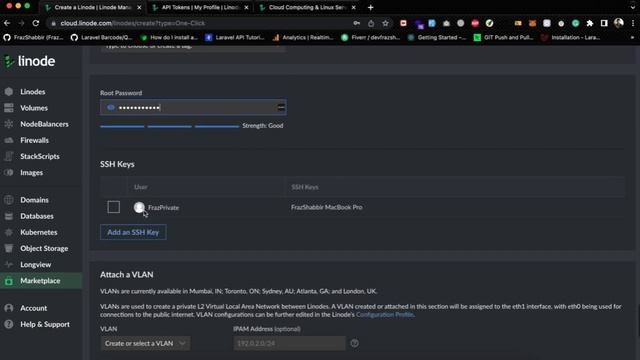Open Analytics Realtime bookmark
Image resolution: width=640 pixels, height=360 pixels.
coord(303,38)
